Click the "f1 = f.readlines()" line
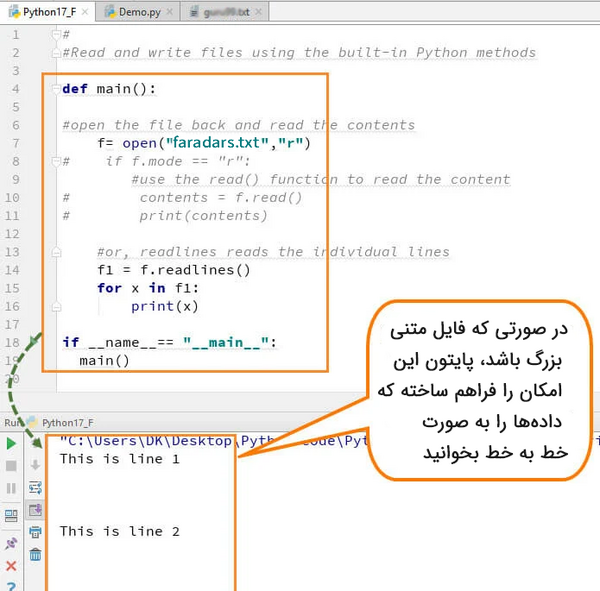600x591 pixels. click(174, 270)
